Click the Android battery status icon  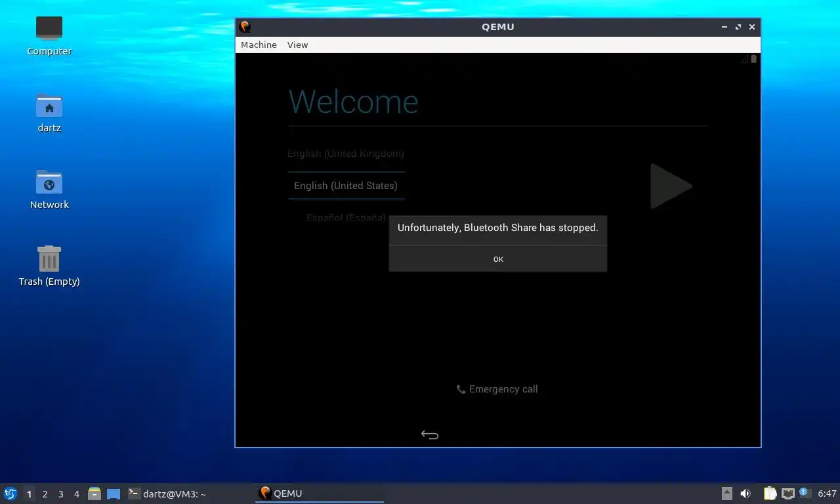pyautogui.click(x=753, y=59)
